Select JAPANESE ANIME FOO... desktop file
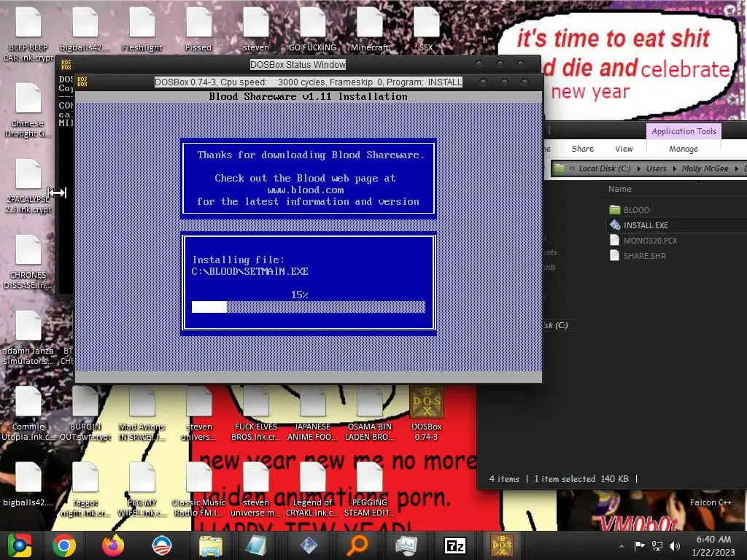 (x=312, y=413)
